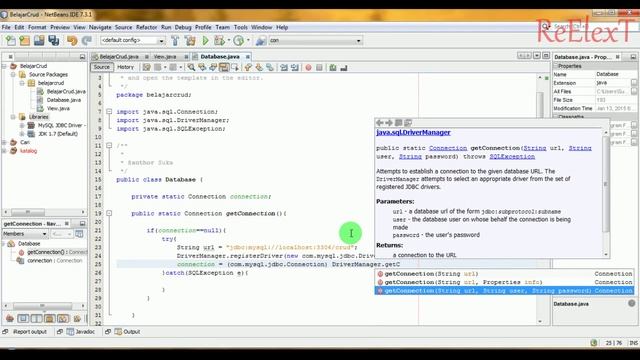Screen dimensions: 640x360
Task: Click the Save All toolbar icon
Action: (x=53, y=40)
